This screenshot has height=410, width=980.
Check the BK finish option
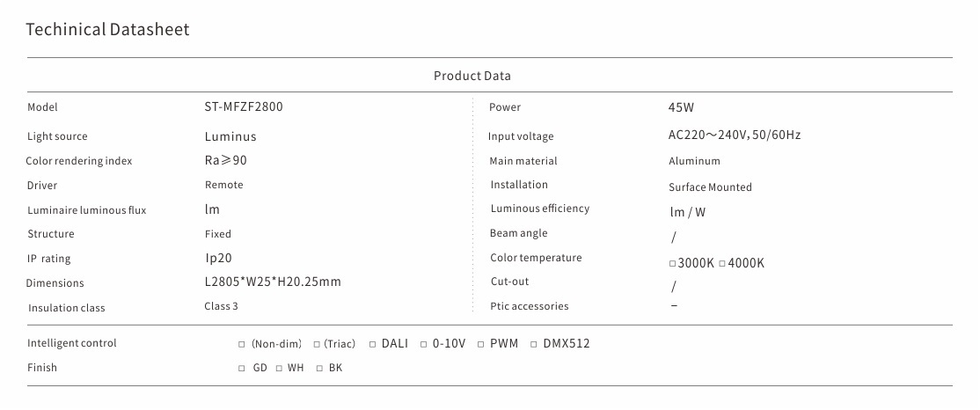(319, 368)
